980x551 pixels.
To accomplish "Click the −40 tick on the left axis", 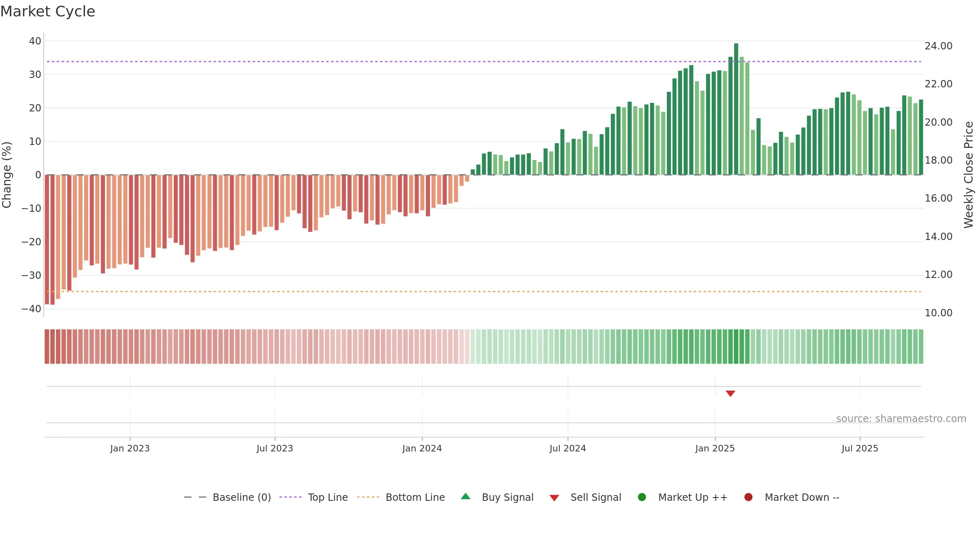I will pyautogui.click(x=31, y=309).
